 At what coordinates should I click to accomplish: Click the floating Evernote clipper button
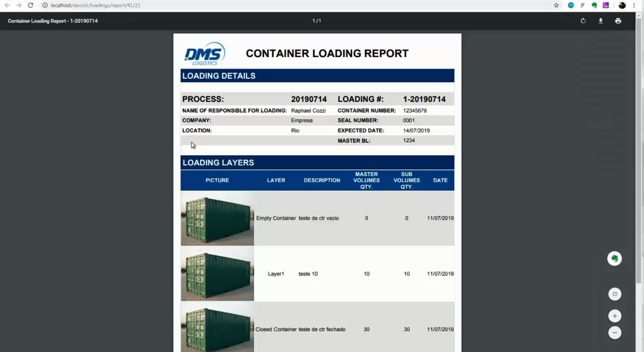614,258
